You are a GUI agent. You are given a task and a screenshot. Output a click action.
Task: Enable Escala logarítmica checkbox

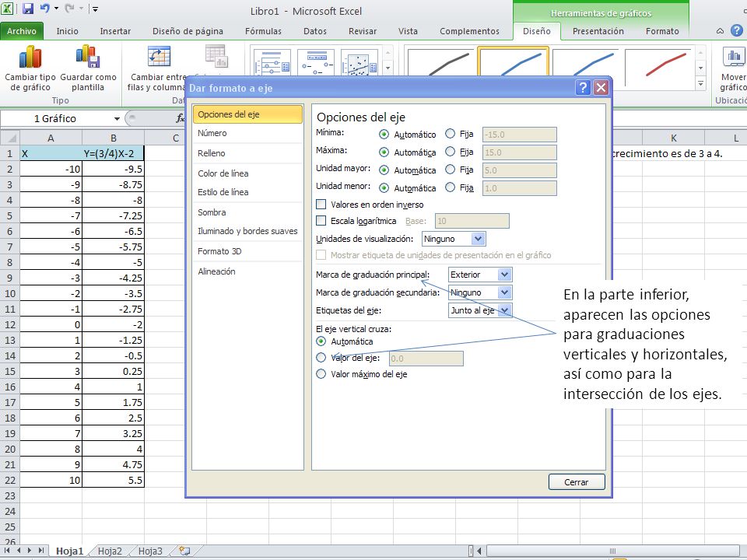[x=321, y=220]
